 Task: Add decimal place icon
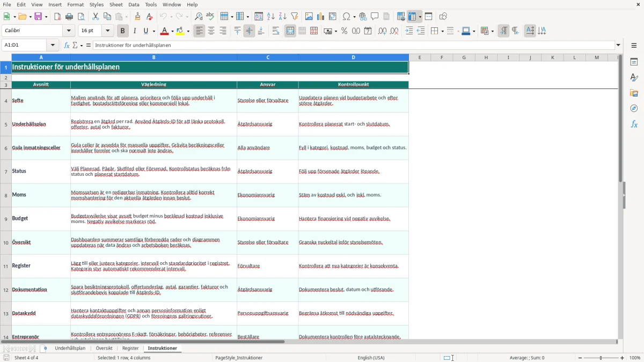pos(382,31)
